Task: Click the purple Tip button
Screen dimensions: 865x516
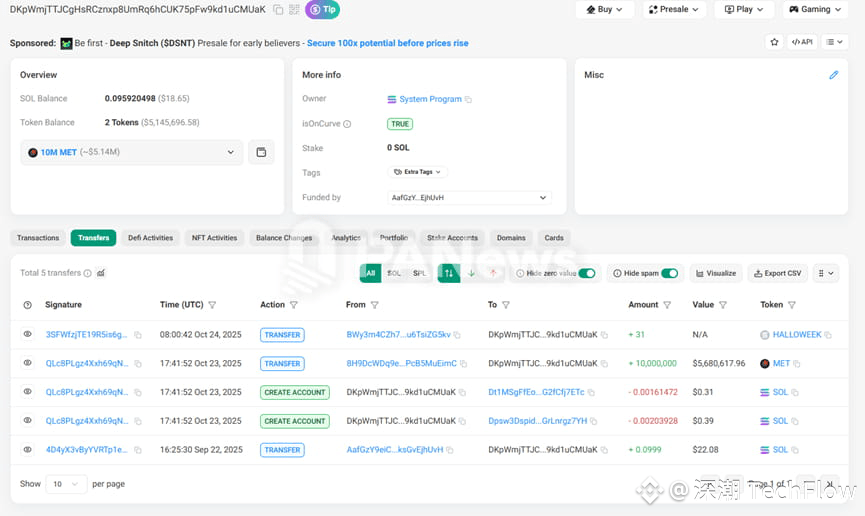Action: [323, 9]
